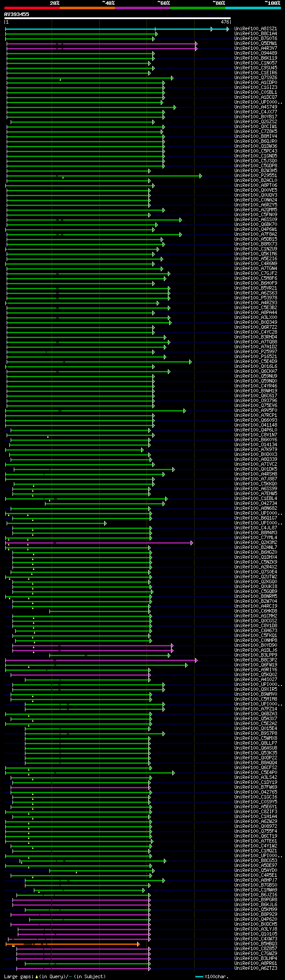Click the cyan ~100% identity legend segment
This screenshot has width=285, height=980.
coord(253,8)
